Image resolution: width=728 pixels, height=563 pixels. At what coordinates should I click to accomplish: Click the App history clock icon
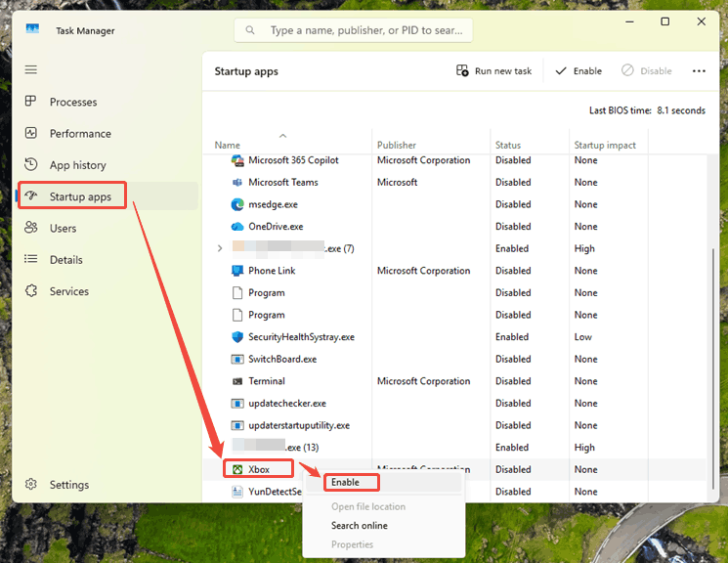click(x=30, y=164)
